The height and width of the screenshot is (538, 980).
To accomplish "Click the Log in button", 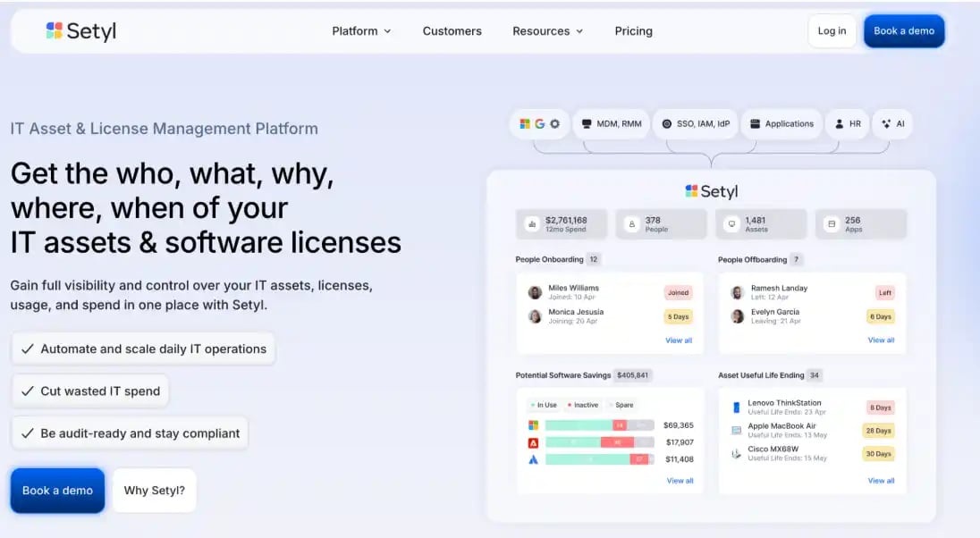I will [832, 30].
